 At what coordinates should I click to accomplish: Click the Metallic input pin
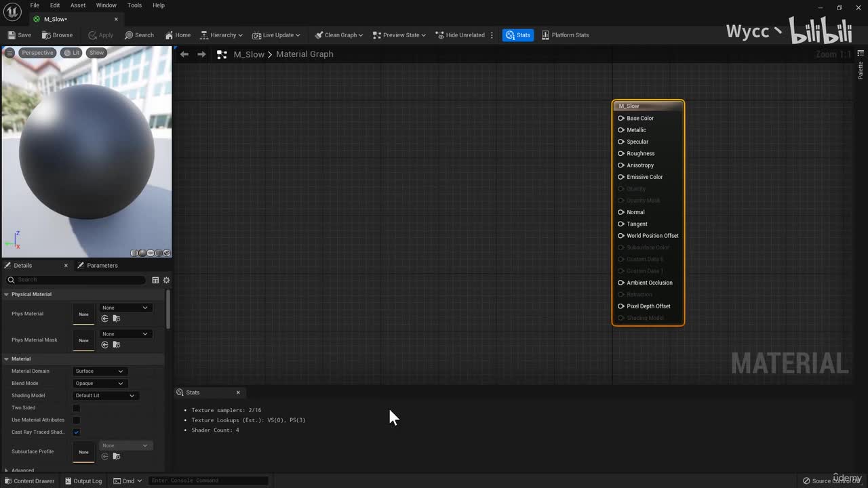(621, 130)
